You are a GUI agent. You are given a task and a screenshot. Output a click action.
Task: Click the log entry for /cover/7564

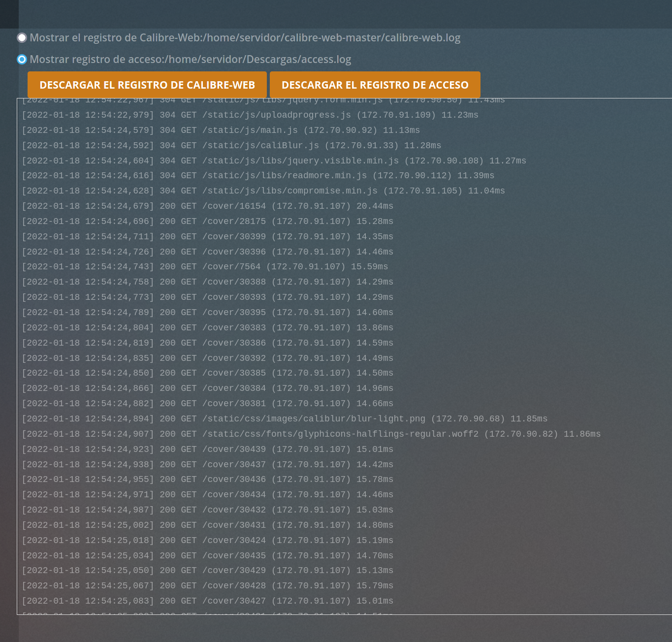tap(205, 266)
